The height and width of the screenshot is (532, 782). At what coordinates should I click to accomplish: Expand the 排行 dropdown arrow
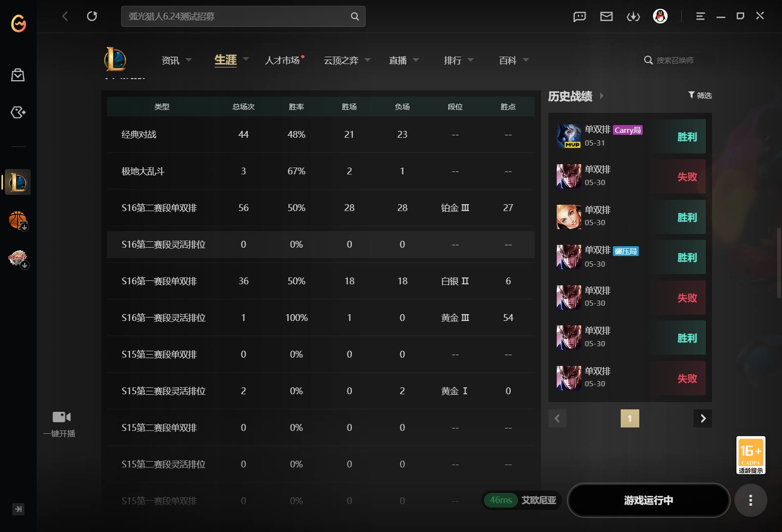[x=471, y=60]
